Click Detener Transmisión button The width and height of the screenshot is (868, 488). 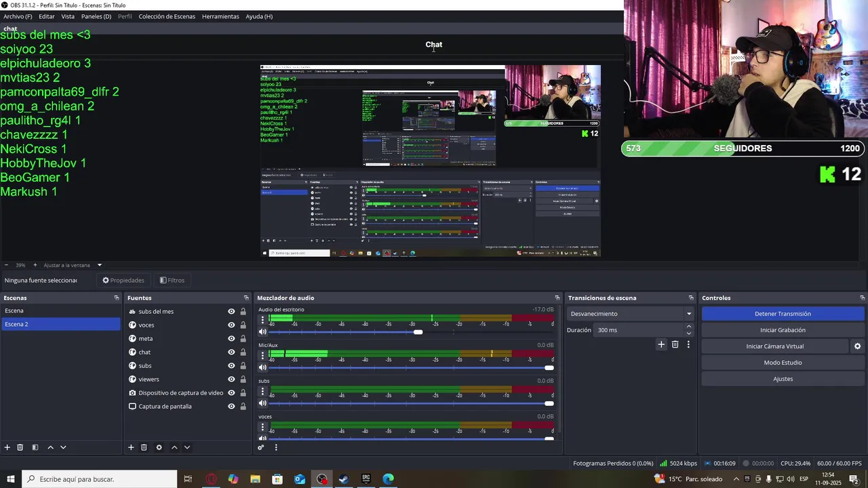pos(783,314)
